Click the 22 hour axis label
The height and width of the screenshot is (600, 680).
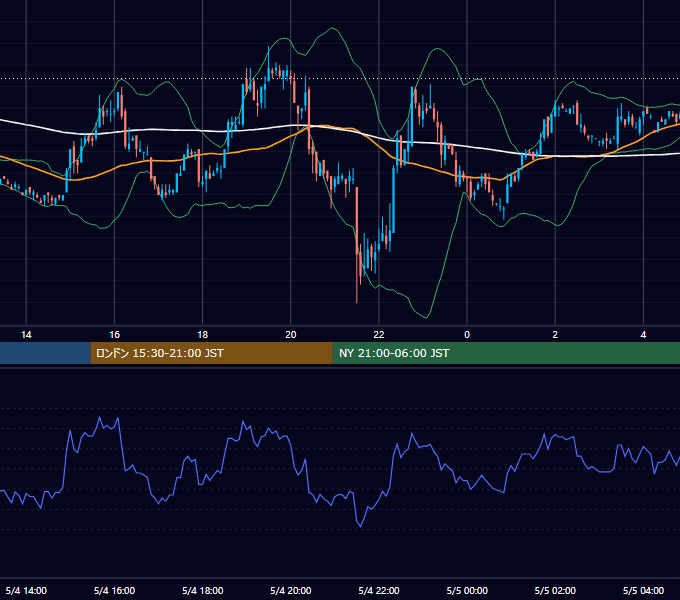(x=379, y=335)
